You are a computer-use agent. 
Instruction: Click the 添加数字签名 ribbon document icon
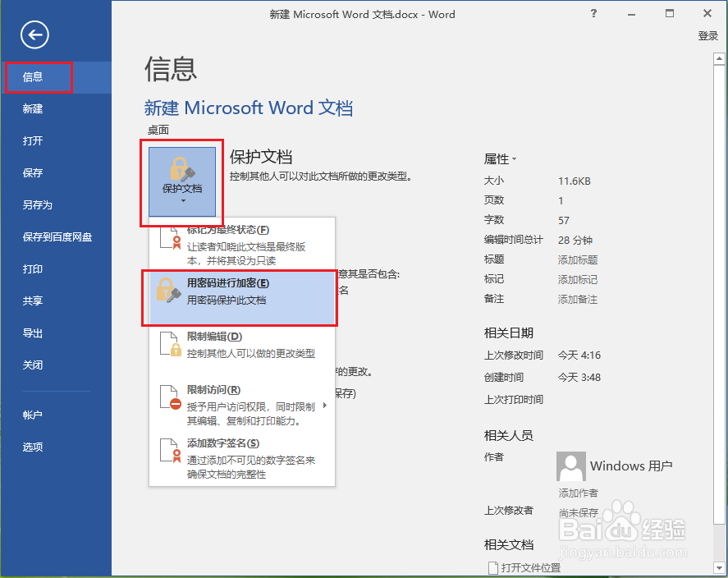(x=170, y=451)
